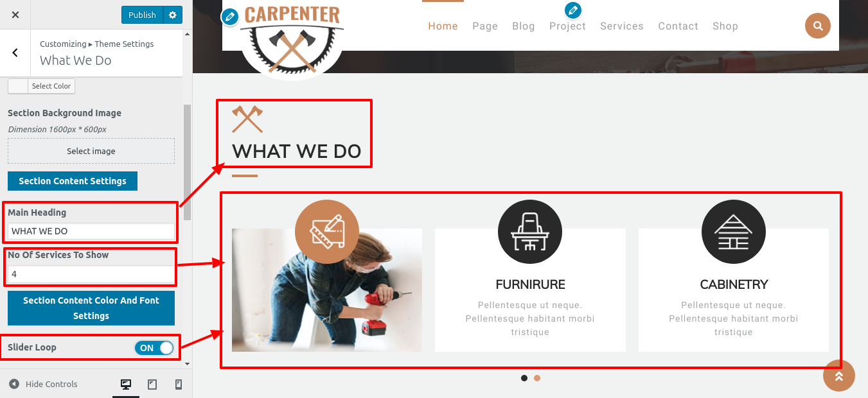Screen dimensions: 868x398
Task: Switch to mobile preview device icon
Action: click(179, 384)
